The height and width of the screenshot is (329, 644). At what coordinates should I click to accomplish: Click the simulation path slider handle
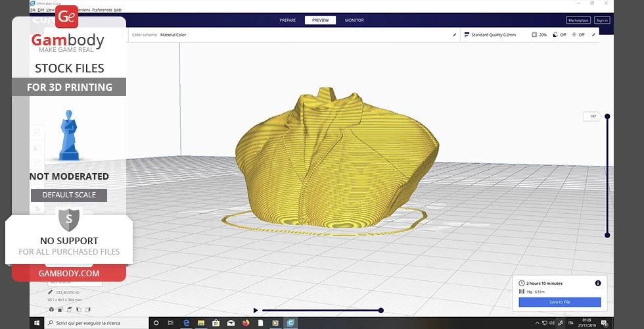pyautogui.click(x=380, y=311)
